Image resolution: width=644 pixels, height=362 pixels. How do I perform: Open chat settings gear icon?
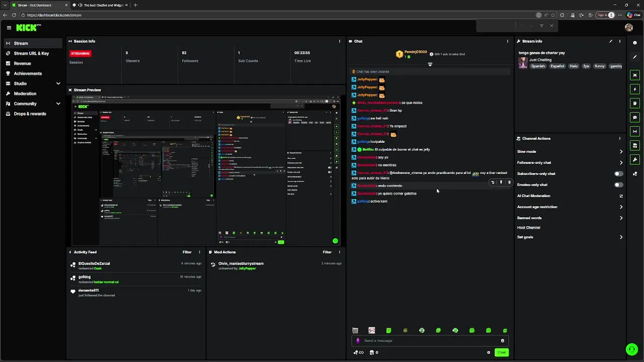[x=489, y=352]
